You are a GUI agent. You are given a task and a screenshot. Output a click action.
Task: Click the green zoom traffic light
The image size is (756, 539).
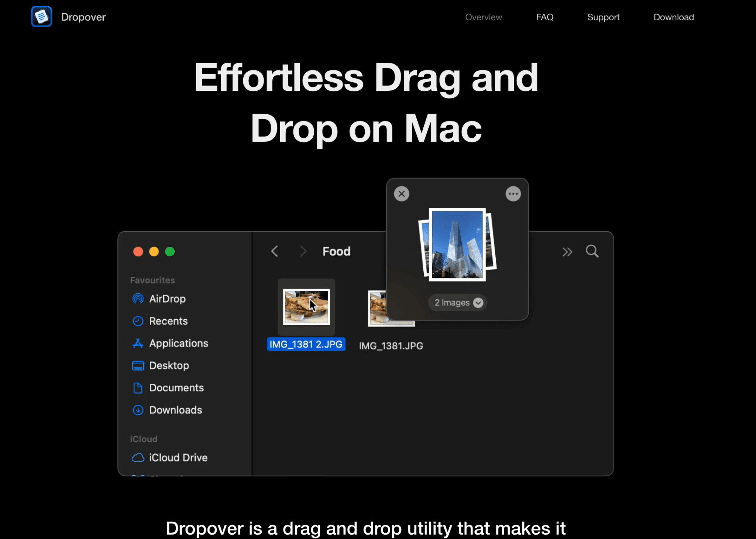coord(170,251)
